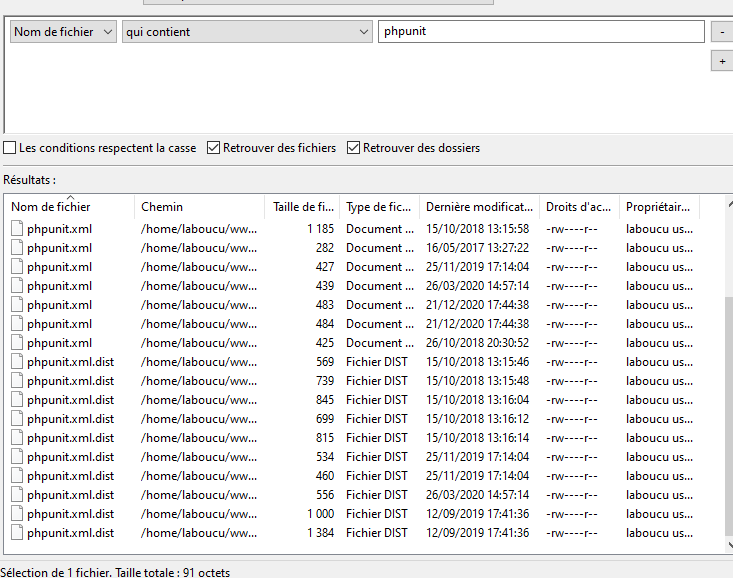Click size cell '1 000' in results

tap(321, 514)
